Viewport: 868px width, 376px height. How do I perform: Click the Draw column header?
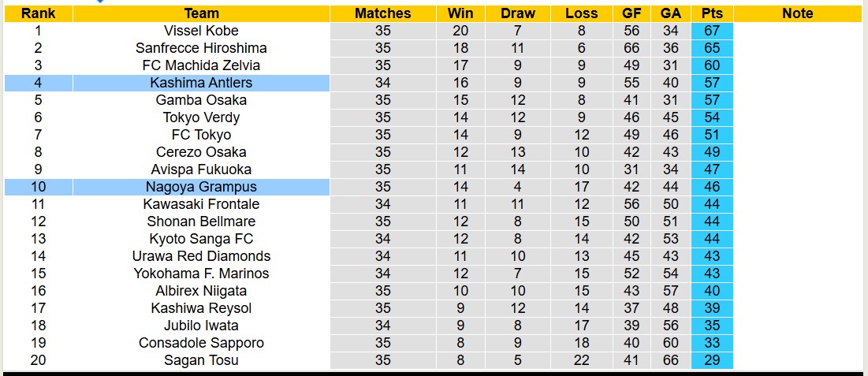tap(517, 13)
